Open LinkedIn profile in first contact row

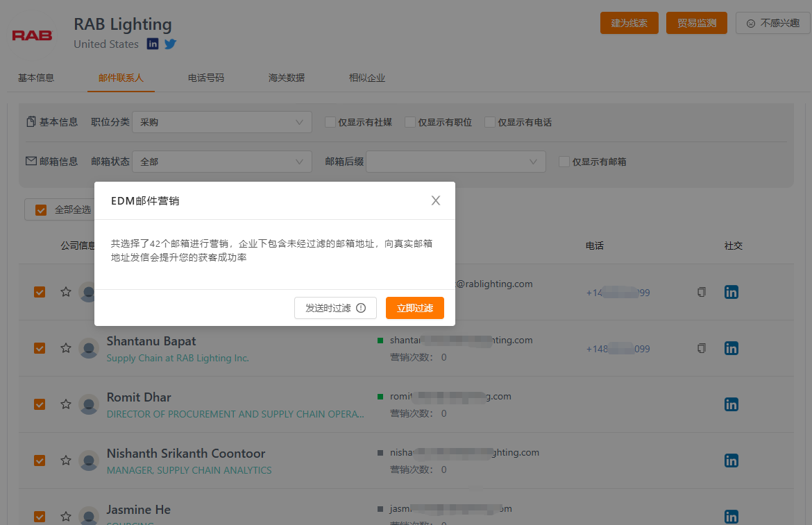pyautogui.click(x=731, y=292)
